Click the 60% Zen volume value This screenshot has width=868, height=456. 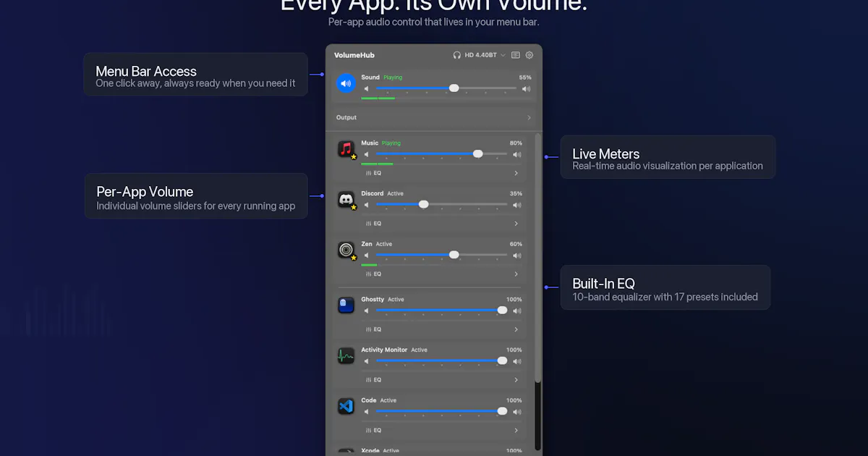pyautogui.click(x=516, y=245)
